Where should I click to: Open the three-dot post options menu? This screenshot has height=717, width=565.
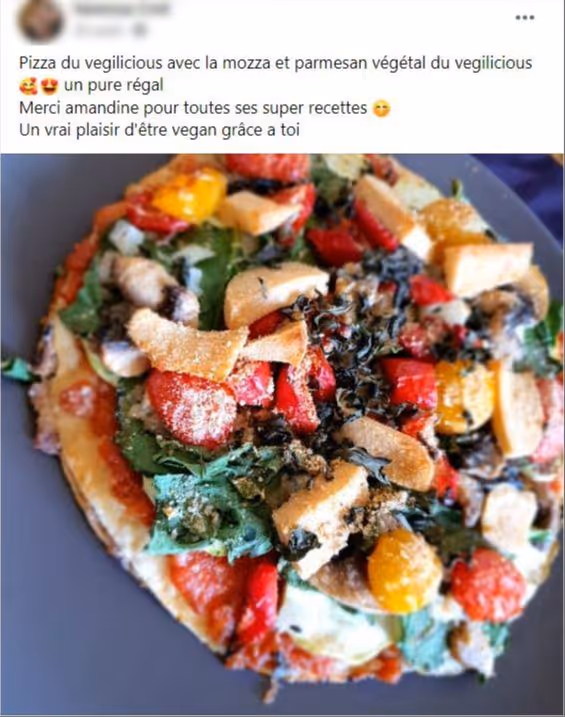tap(524, 17)
